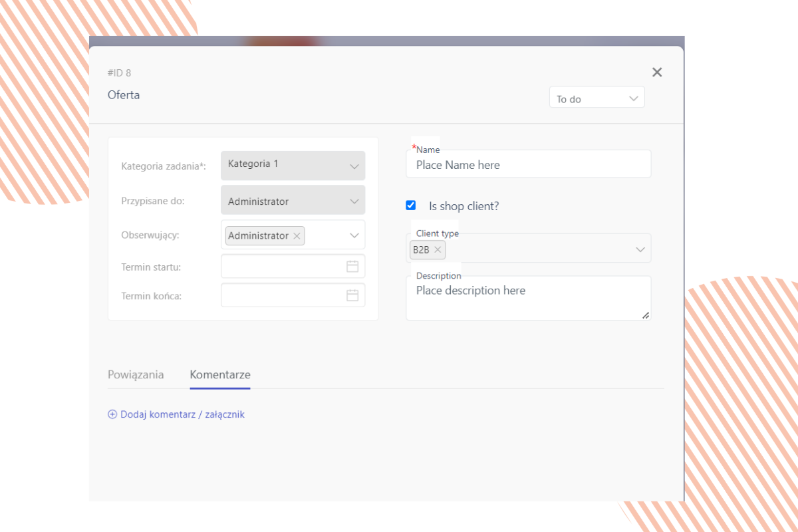Image resolution: width=798 pixels, height=532 pixels.
Task: Remove the Administrator tag from Obserwujący
Action: pyautogui.click(x=297, y=236)
